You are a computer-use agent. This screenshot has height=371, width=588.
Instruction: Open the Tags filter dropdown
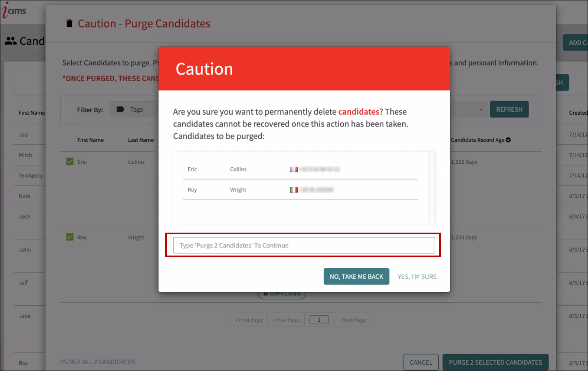[x=134, y=110]
